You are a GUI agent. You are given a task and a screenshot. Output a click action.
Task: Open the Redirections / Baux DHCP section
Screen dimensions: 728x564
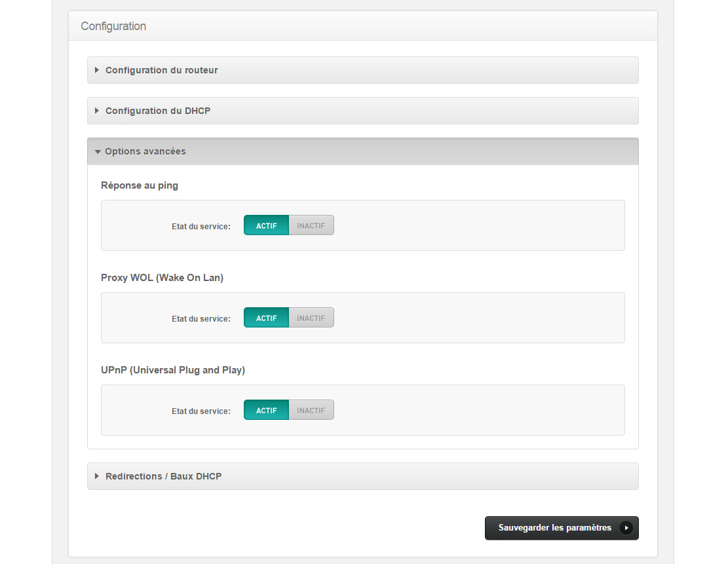pyautogui.click(x=164, y=476)
